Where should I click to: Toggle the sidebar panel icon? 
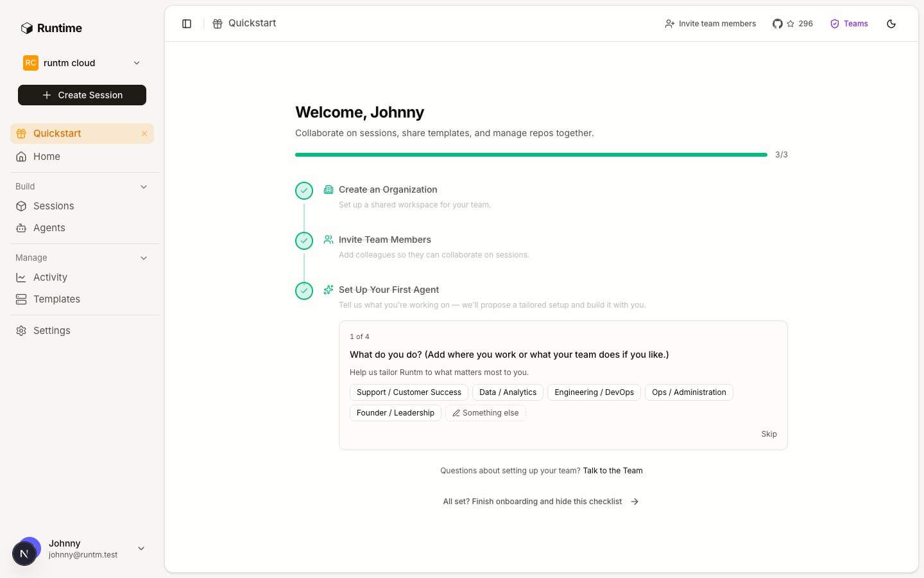tap(187, 24)
